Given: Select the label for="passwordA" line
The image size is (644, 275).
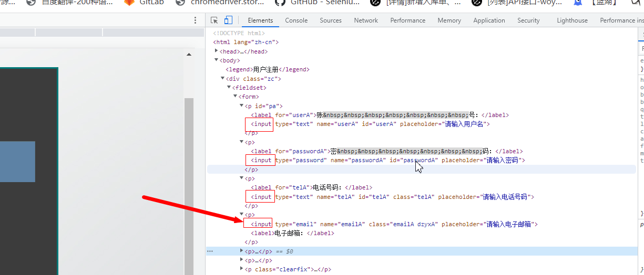Looking at the screenshot, I should (386, 151).
